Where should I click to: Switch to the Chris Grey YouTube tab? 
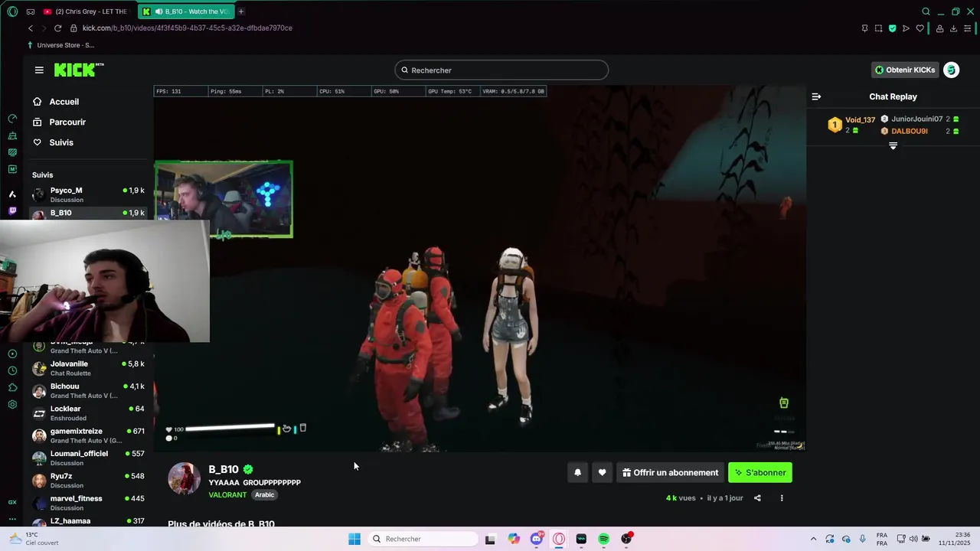(x=86, y=11)
